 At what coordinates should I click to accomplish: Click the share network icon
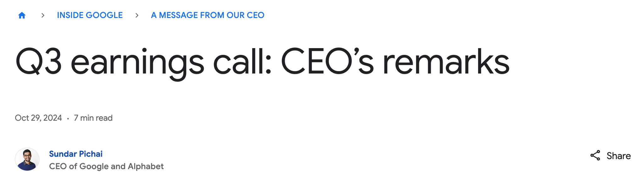pos(595,155)
